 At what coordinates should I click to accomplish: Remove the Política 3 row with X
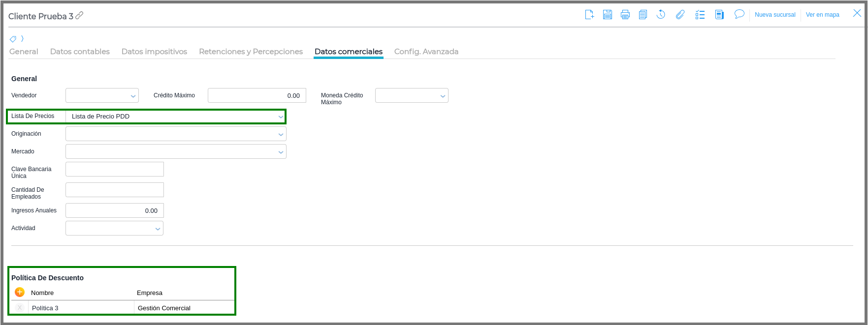20,308
